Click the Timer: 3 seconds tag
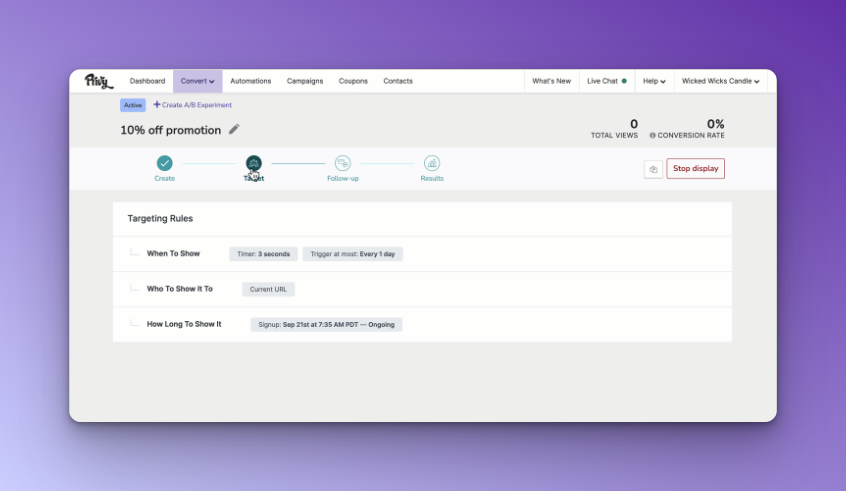 263,254
